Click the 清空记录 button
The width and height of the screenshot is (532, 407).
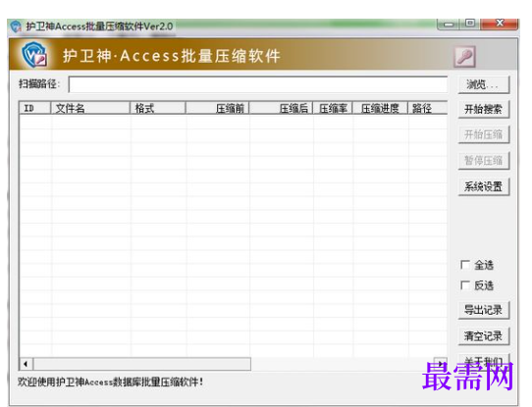point(484,336)
